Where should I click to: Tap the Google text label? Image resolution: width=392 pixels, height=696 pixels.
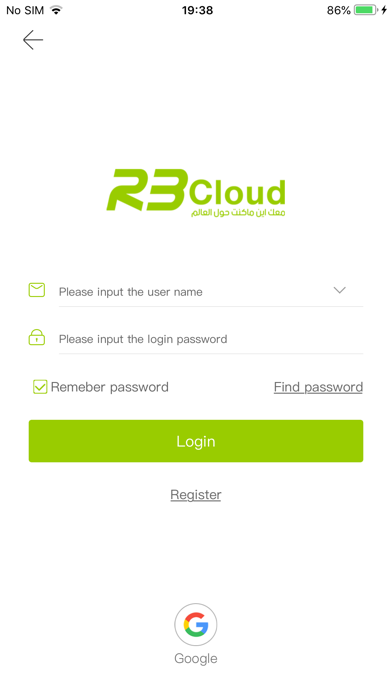[196, 658]
